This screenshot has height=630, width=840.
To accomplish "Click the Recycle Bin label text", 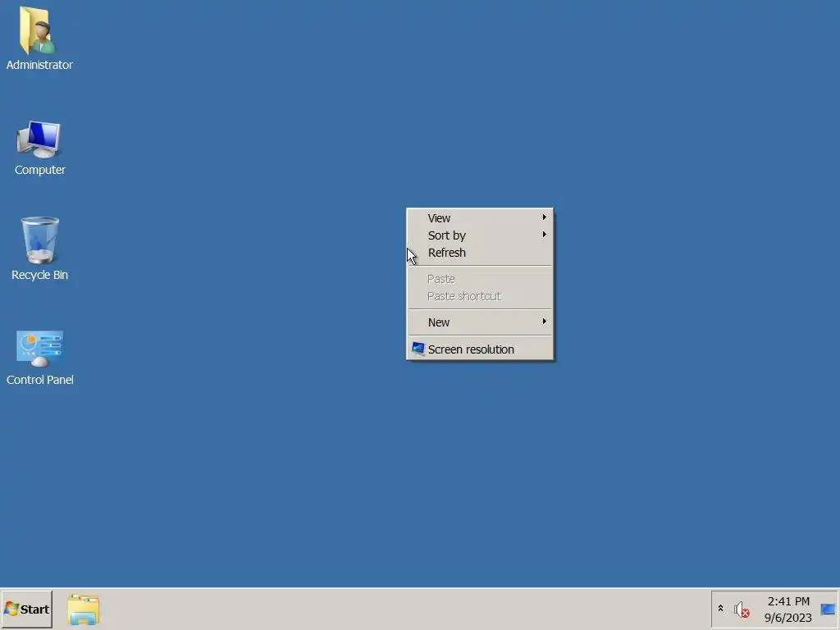I will 39,275.
